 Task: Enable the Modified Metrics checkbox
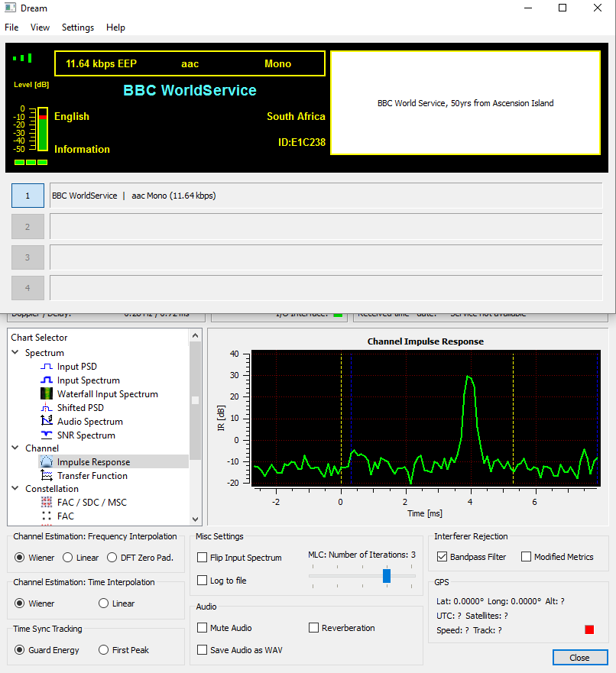527,557
